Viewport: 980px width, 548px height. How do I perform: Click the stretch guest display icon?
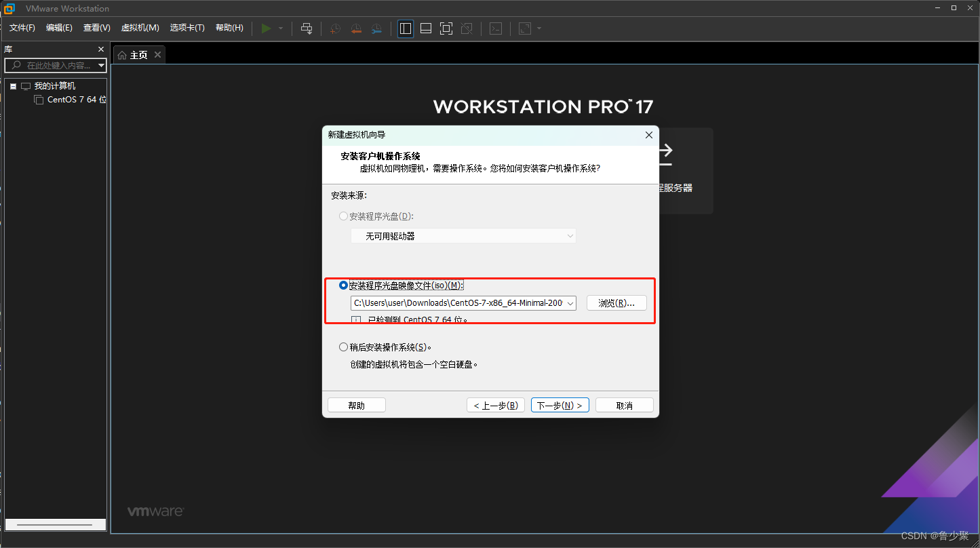(525, 28)
